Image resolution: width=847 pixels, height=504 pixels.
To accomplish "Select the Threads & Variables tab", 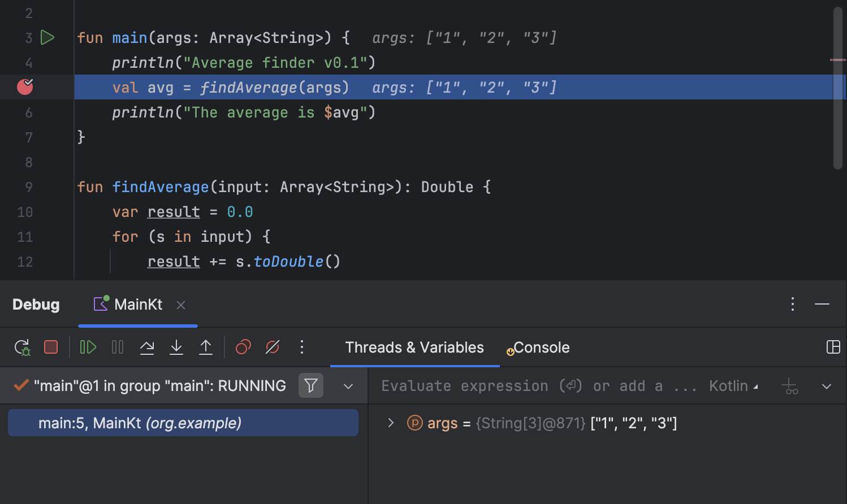I will (x=414, y=347).
